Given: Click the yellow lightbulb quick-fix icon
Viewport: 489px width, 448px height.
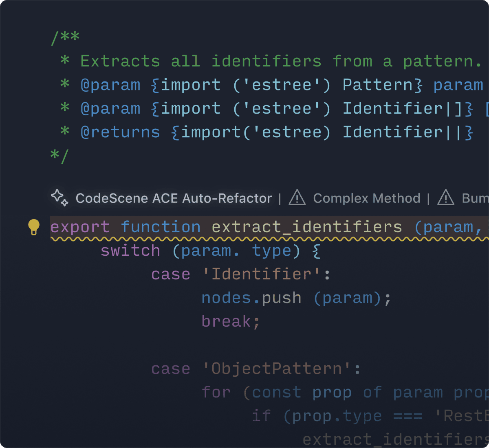Looking at the screenshot, I should pyautogui.click(x=34, y=226).
